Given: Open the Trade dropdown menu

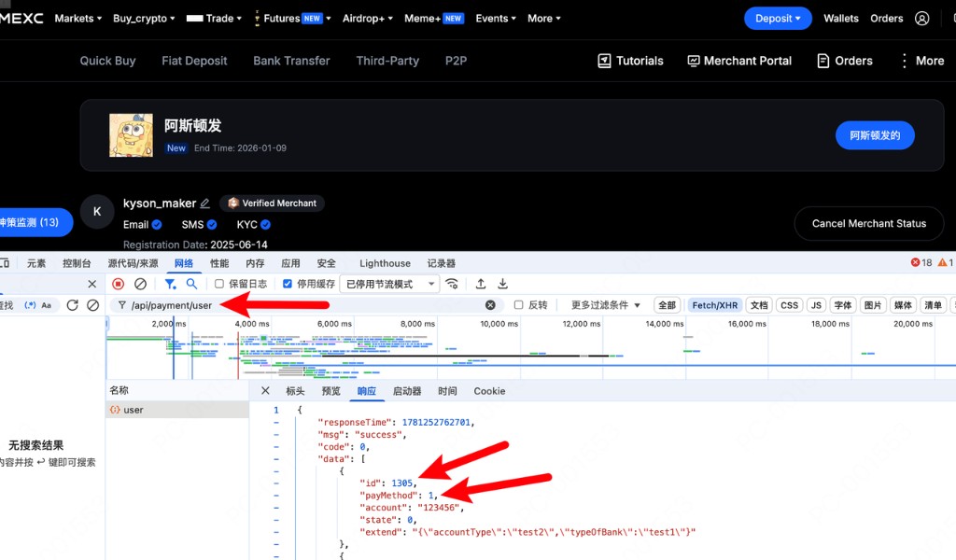Looking at the screenshot, I should point(214,19).
